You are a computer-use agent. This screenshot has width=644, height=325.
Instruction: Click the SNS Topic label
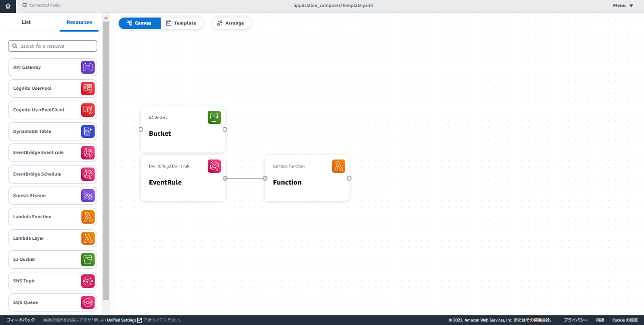(24, 281)
